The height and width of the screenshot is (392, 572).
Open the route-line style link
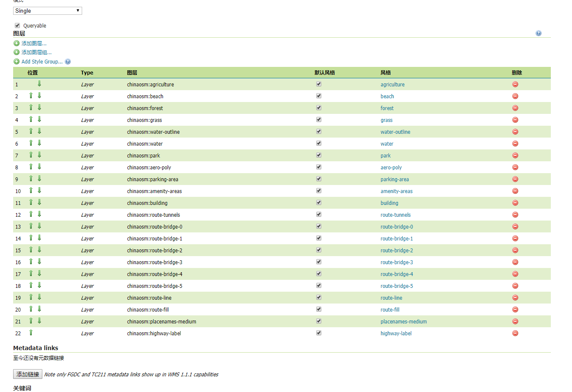(391, 298)
